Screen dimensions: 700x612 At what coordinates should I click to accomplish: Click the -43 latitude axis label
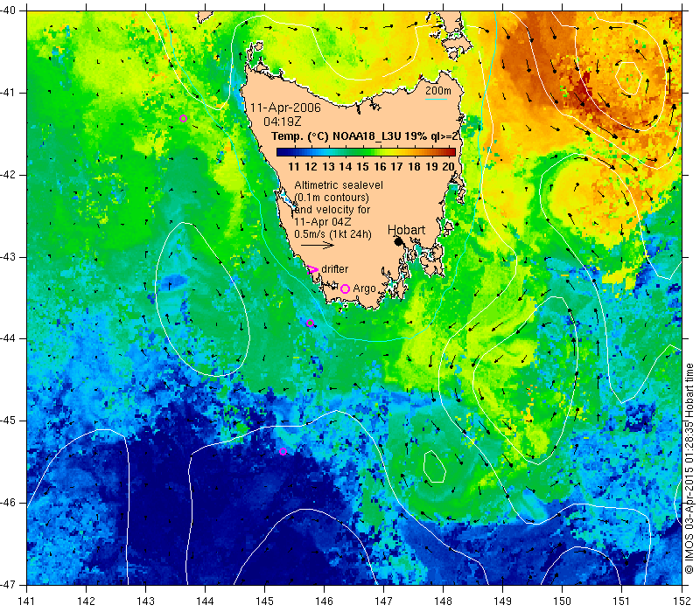[8, 257]
